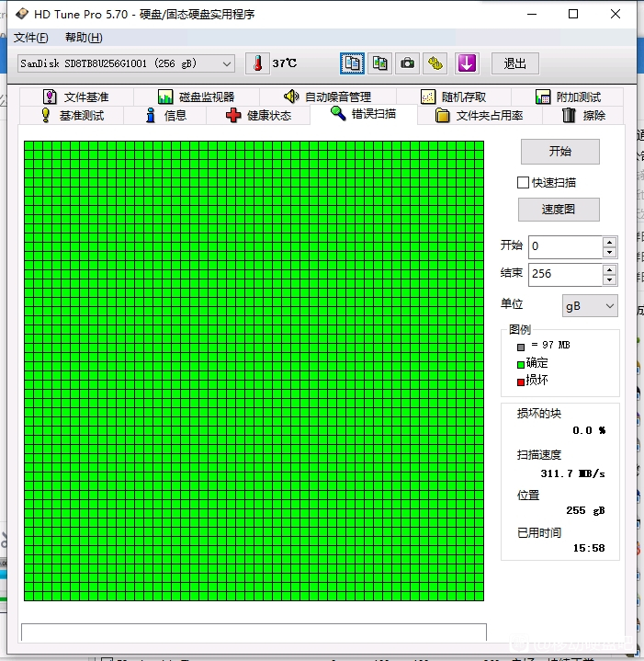Click the copy screenshot to clipboard icon

380,63
